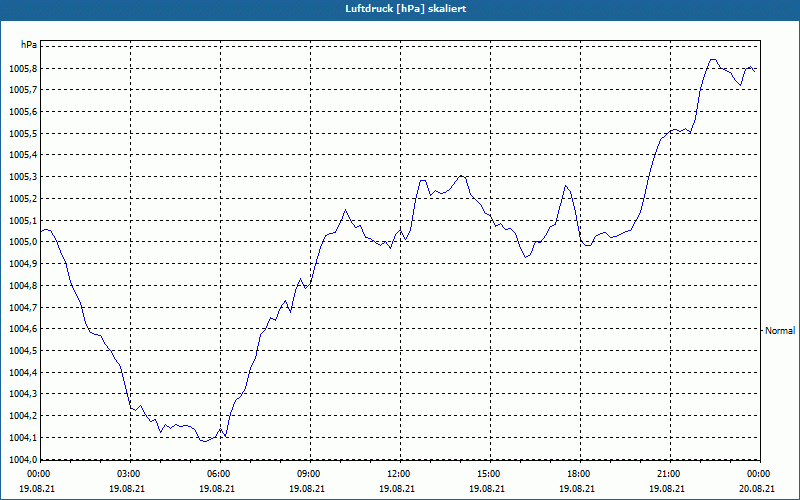This screenshot has height=500, width=800.
Task: Click the 'hPa' unit label on axis
Action: 29,45
